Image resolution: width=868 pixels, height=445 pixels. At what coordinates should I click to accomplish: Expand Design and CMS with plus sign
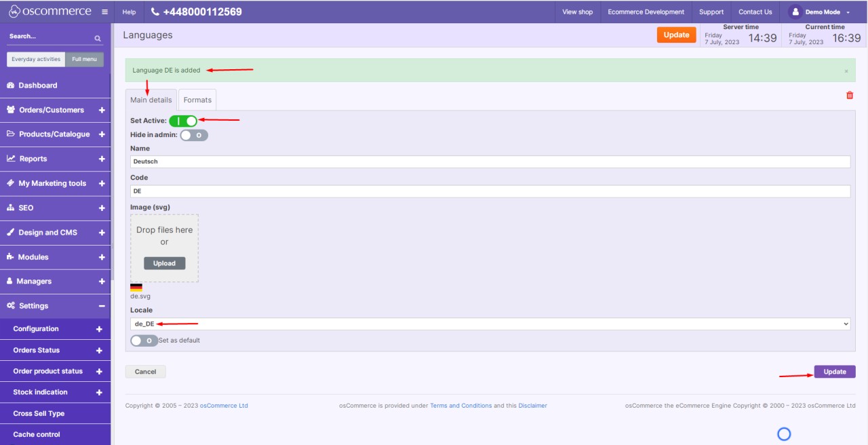pos(102,232)
